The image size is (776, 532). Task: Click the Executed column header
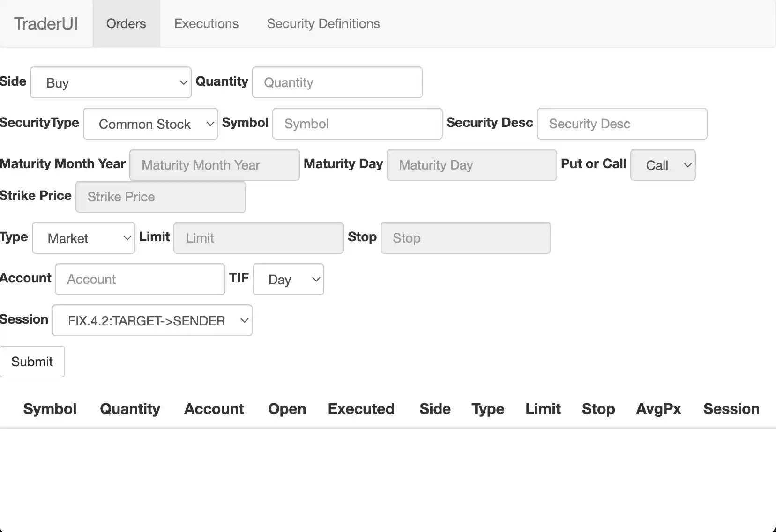(x=361, y=409)
